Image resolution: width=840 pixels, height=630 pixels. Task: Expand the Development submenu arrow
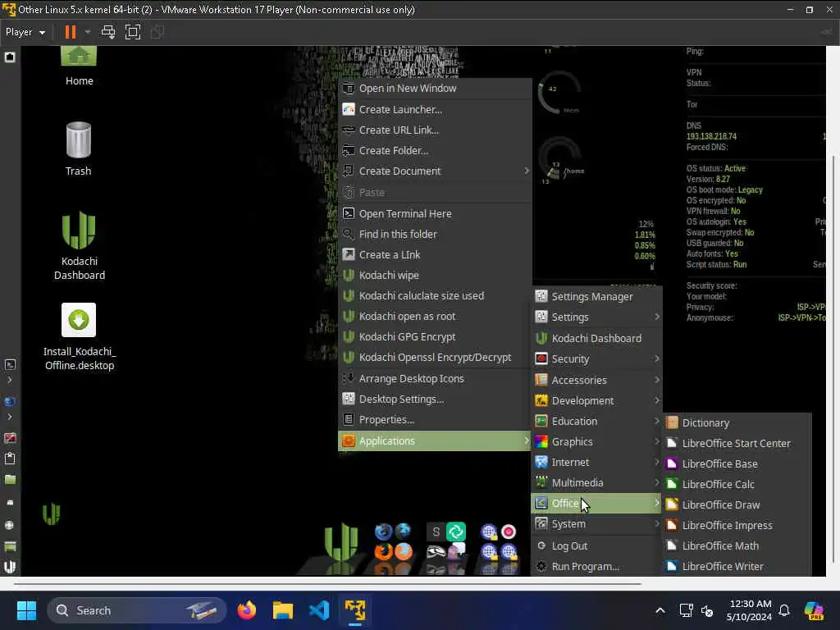tap(656, 400)
